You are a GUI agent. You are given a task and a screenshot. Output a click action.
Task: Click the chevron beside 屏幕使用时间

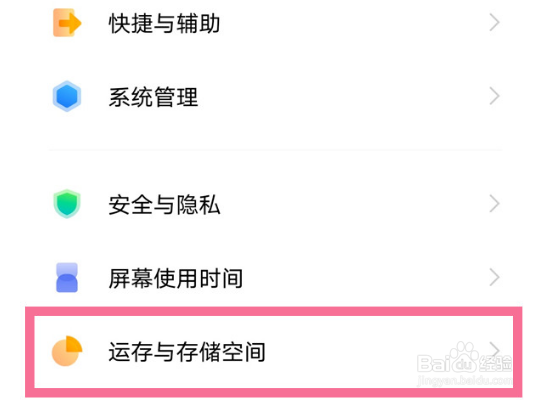pyautogui.click(x=494, y=277)
